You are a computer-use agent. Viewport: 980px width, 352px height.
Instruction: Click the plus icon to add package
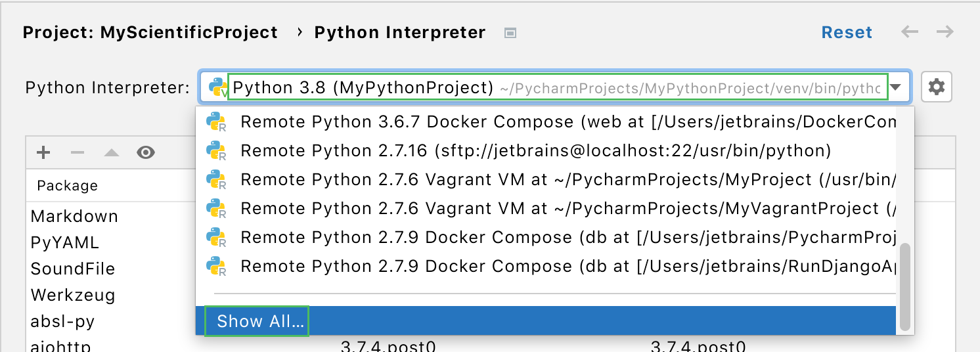[x=43, y=153]
